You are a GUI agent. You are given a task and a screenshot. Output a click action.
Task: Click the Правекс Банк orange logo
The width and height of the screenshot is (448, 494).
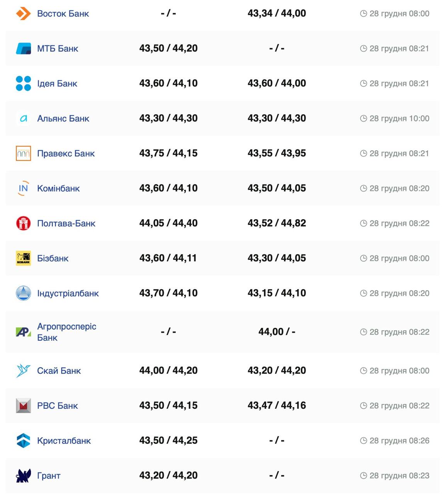pos(23,154)
